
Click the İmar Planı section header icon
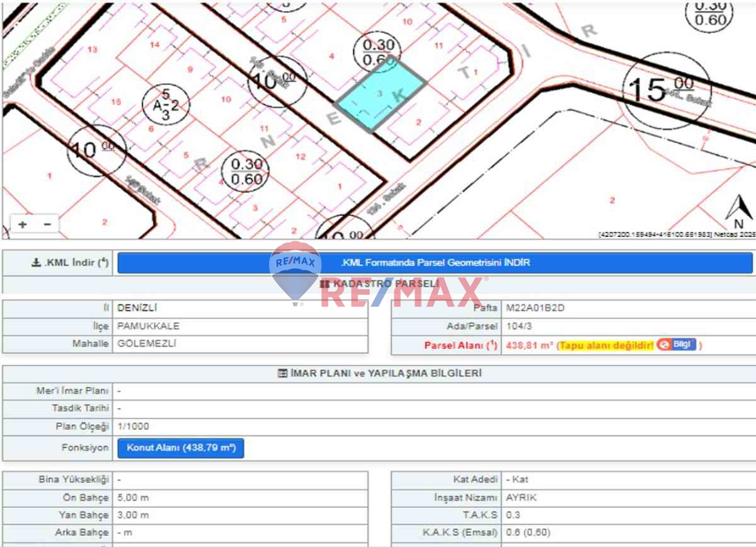click(282, 374)
